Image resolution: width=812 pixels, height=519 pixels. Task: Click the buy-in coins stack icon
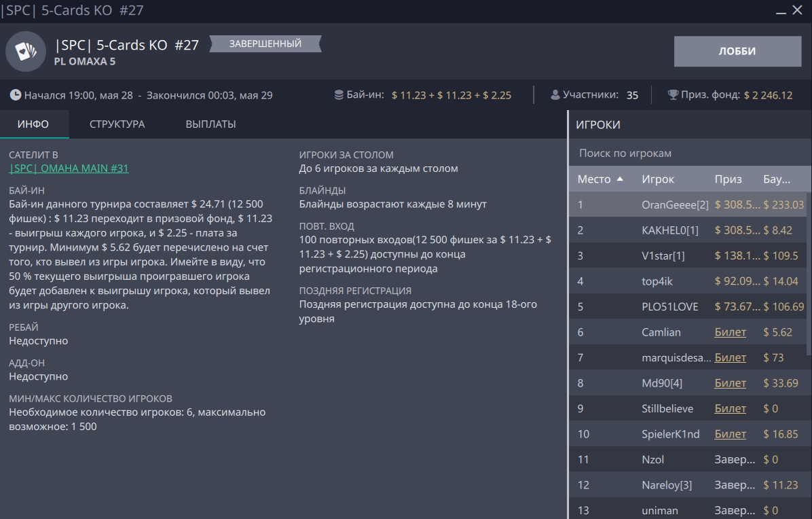pyautogui.click(x=339, y=95)
